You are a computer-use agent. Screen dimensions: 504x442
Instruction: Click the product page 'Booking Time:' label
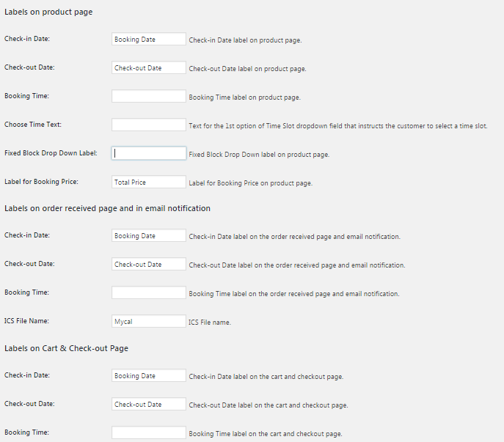[x=26, y=96]
